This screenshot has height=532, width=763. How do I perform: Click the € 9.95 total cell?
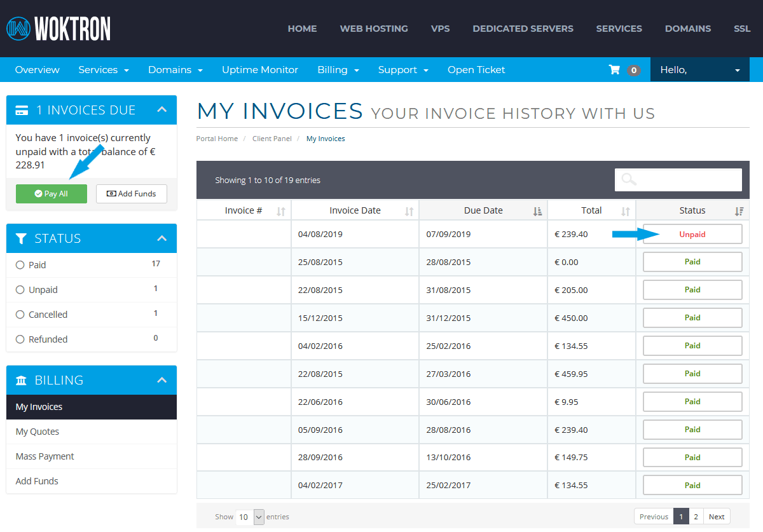(591, 402)
